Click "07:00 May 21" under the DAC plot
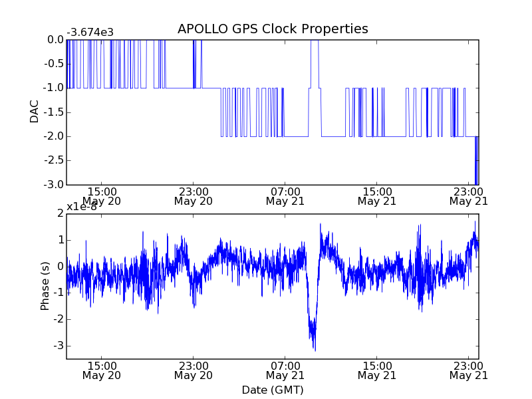This screenshot has width=532, height=399. tap(285, 196)
